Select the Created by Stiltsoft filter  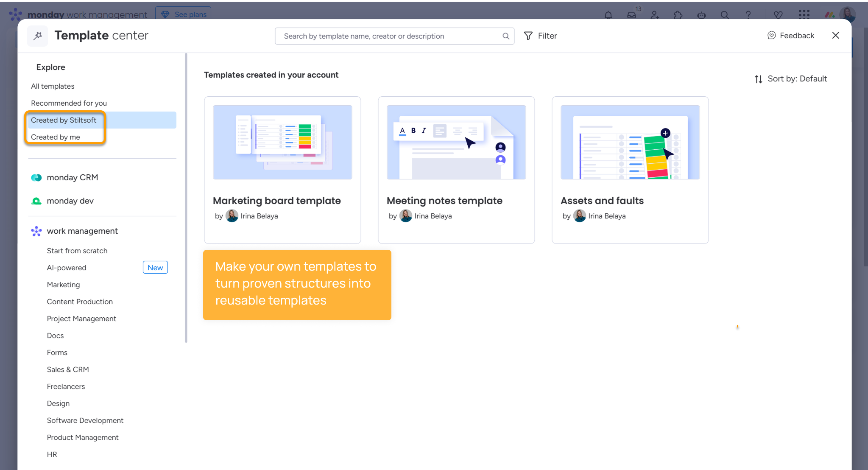click(64, 120)
